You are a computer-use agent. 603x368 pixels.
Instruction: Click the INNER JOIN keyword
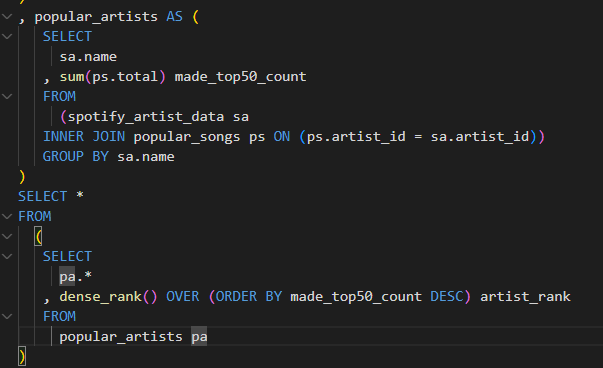tap(84, 137)
